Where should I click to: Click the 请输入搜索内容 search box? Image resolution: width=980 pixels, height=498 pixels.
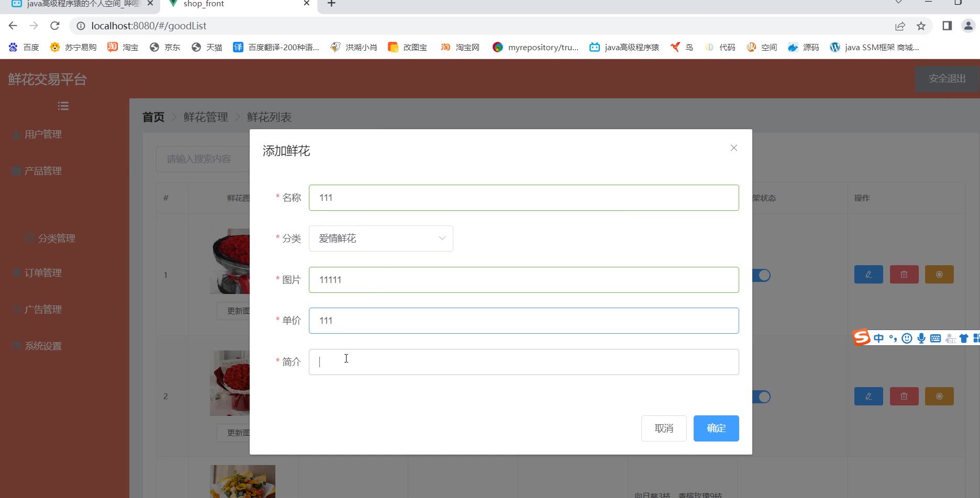pyautogui.click(x=203, y=159)
